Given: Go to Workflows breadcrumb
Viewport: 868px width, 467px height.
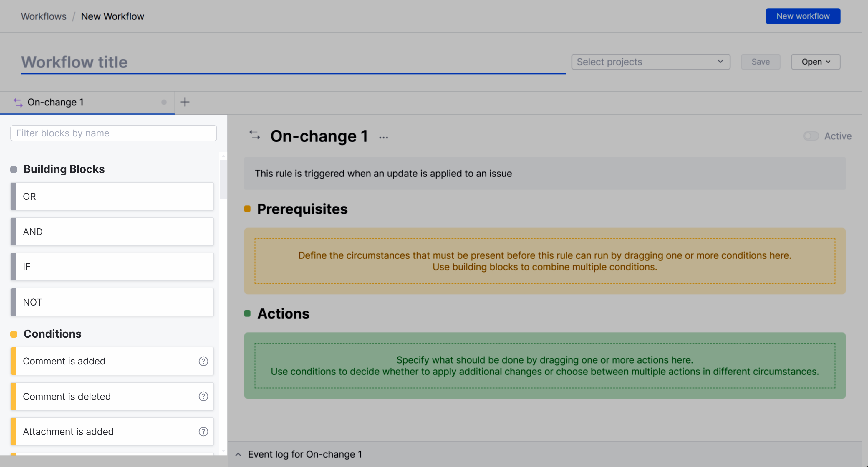Looking at the screenshot, I should [44, 16].
